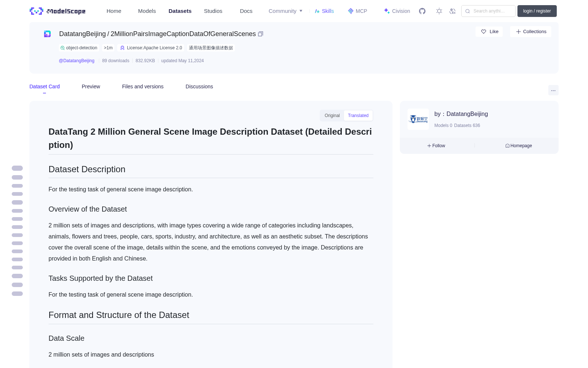588x368 pixels.
Task: Click the "Tasks Supported by the Dataset" heading
Action: click(x=100, y=278)
